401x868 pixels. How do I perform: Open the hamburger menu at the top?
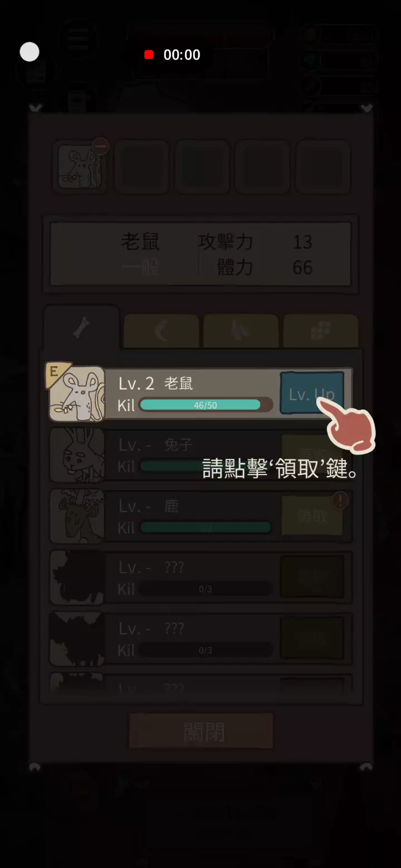click(x=79, y=40)
